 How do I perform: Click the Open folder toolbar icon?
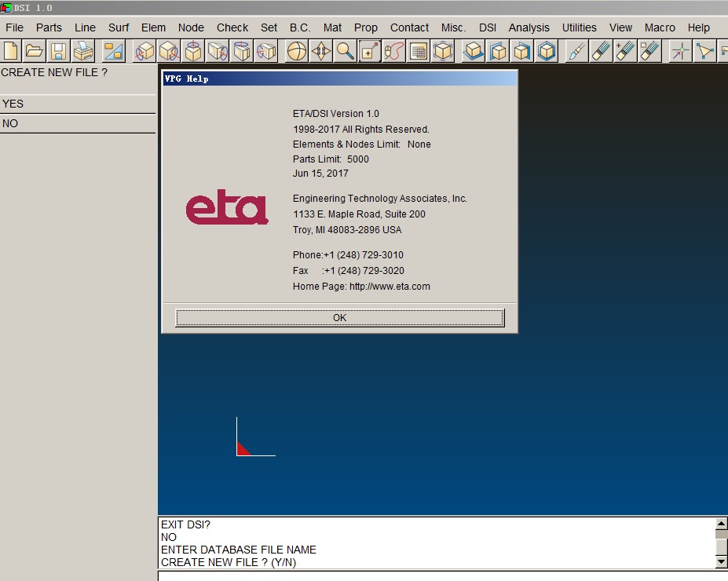[35, 51]
